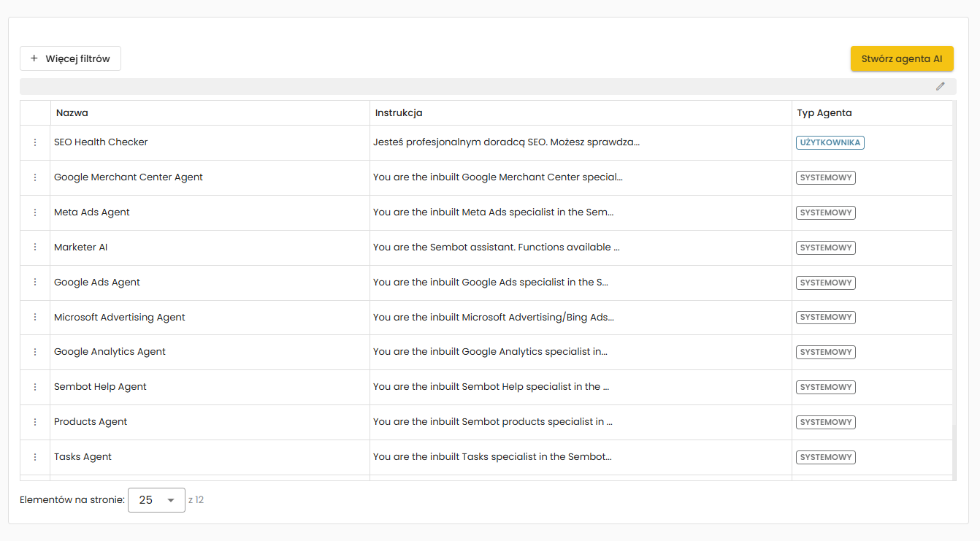Click the UŻYTKOWNIKA agent type badge
This screenshot has width=980, height=541.
[830, 142]
